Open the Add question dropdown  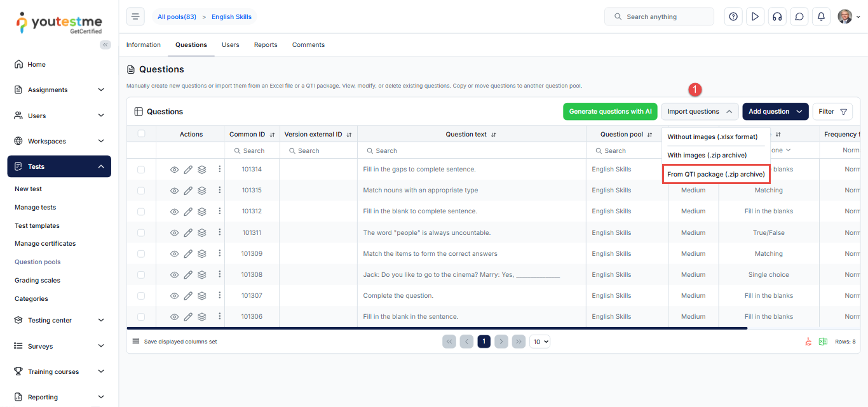(775, 112)
